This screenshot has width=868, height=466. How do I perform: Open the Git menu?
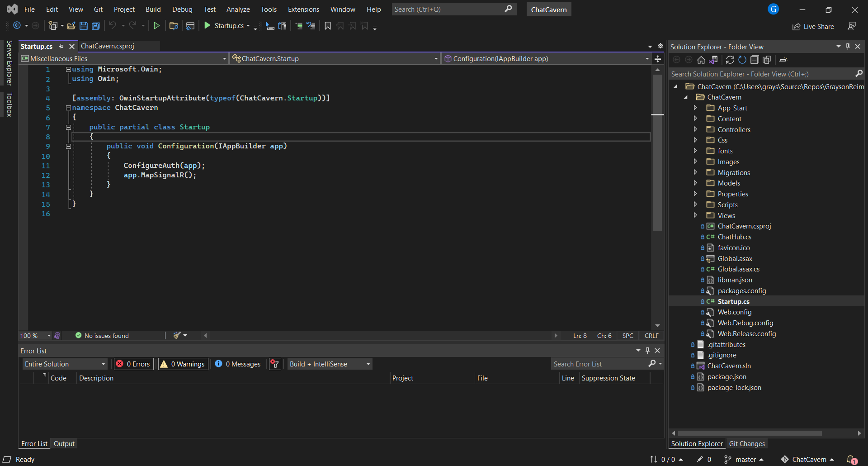click(x=98, y=9)
